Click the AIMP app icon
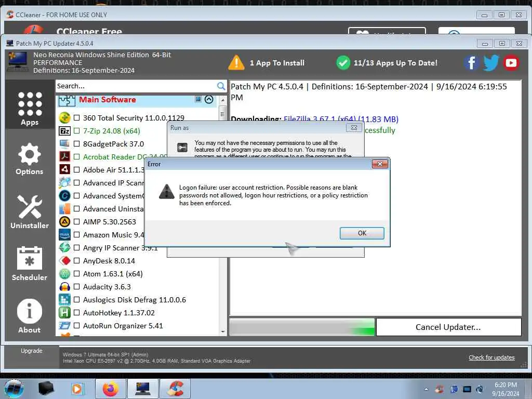The width and height of the screenshot is (532, 399). tap(64, 221)
